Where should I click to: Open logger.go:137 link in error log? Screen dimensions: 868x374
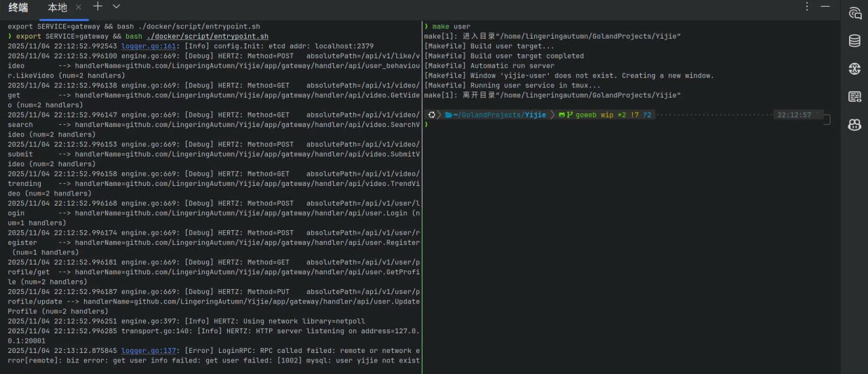(x=149, y=351)
